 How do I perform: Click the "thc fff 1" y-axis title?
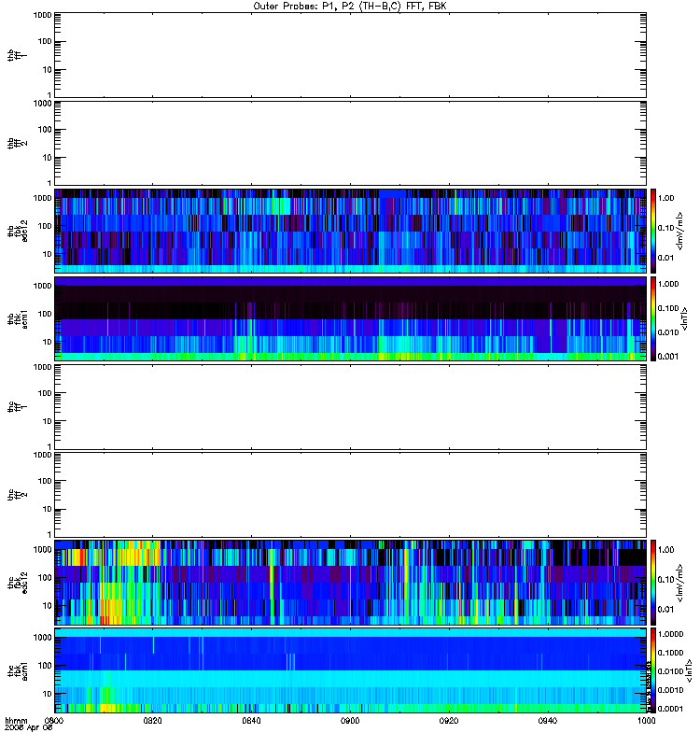click(x=17, y=407)
